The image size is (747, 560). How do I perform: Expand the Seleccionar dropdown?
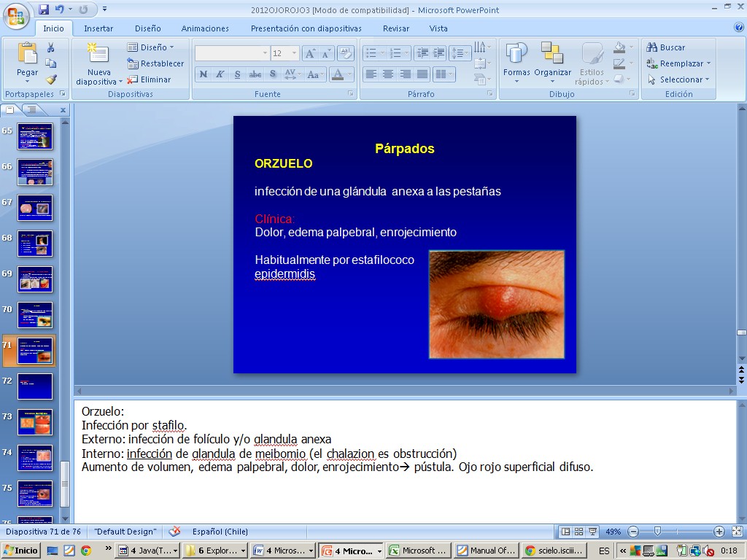pyautogui.click(x=685, y=79)
